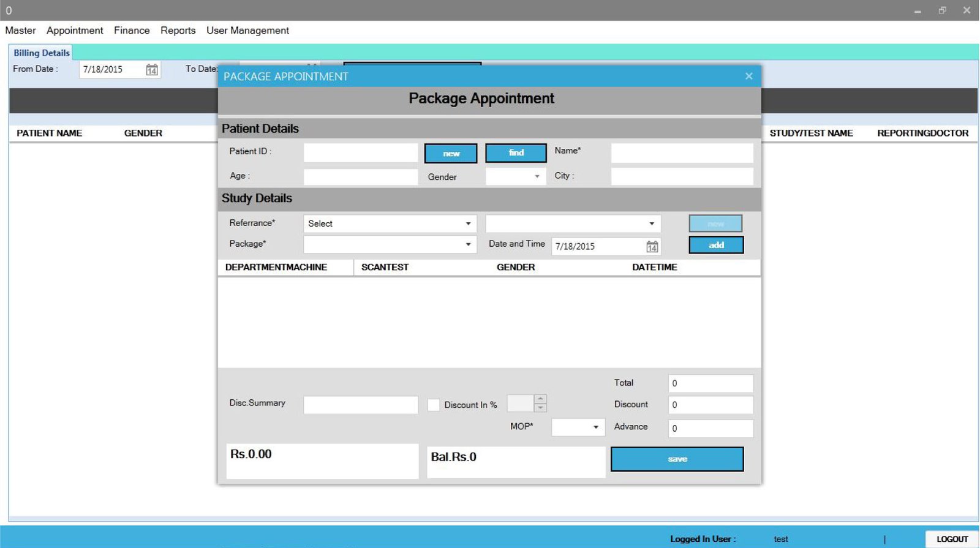Image resolution: width=980 pixels, height=548 pixels.
Task: Click the find patient button
Action: point(516,153)
